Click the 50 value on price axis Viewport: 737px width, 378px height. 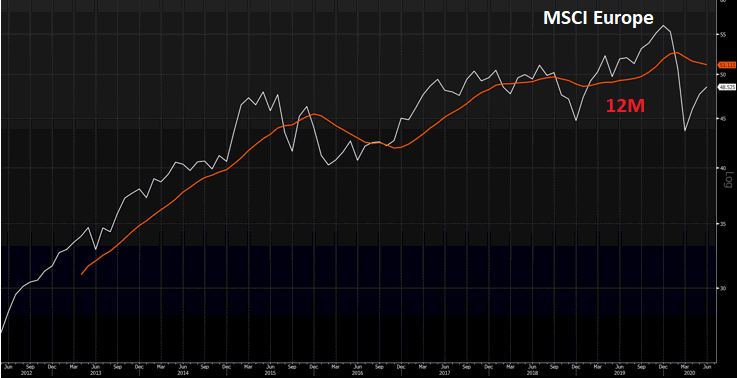[x=723, y=75]
